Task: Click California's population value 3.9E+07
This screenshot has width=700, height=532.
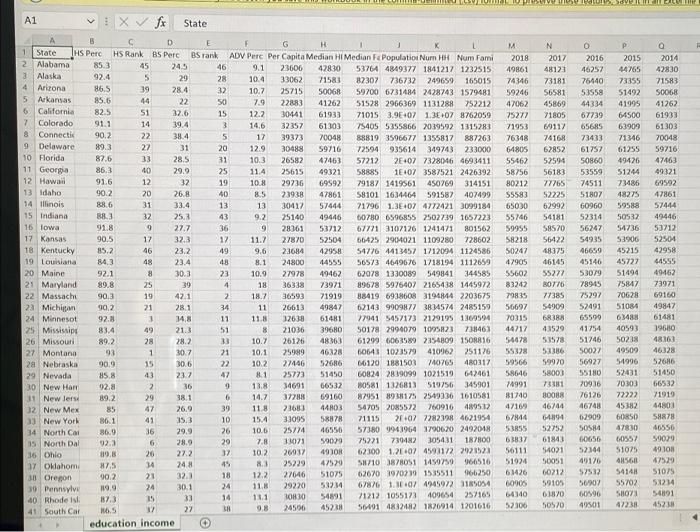Action: tap(399, 115)
